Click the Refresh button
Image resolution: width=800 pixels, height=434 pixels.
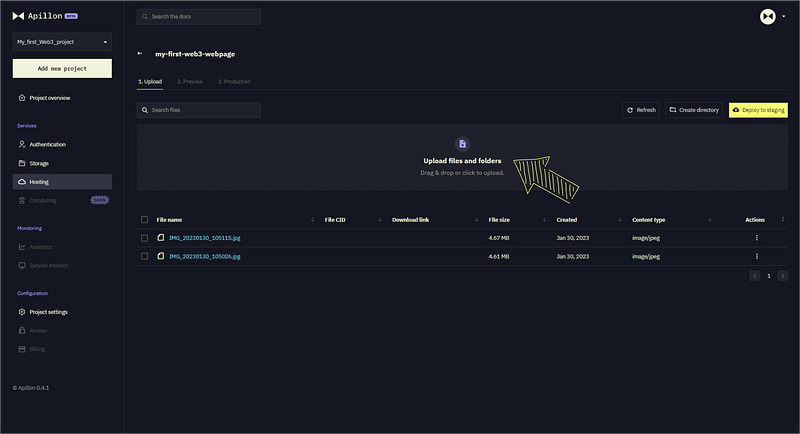click(x=641, y=110)
